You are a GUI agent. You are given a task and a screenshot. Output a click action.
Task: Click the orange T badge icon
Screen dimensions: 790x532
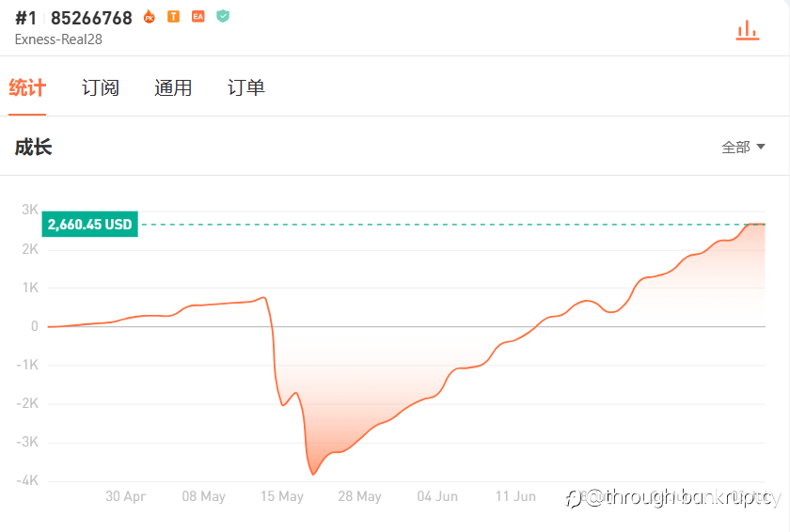coord(173,17)
